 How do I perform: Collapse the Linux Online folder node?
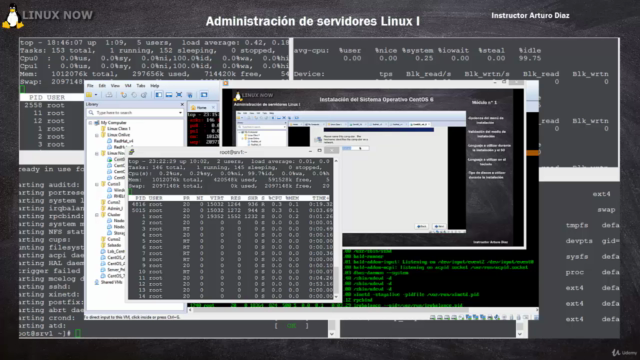[97, 135]
